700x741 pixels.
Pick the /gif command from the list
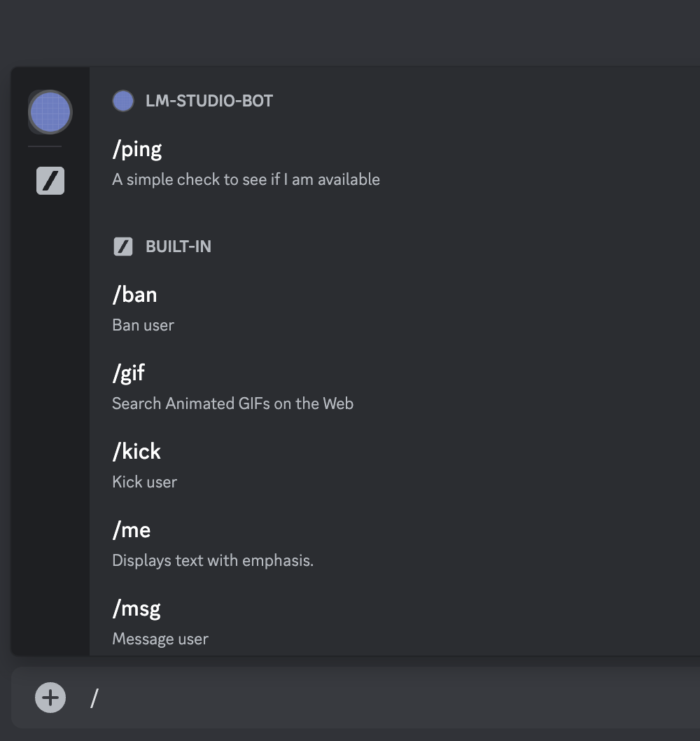128,373
